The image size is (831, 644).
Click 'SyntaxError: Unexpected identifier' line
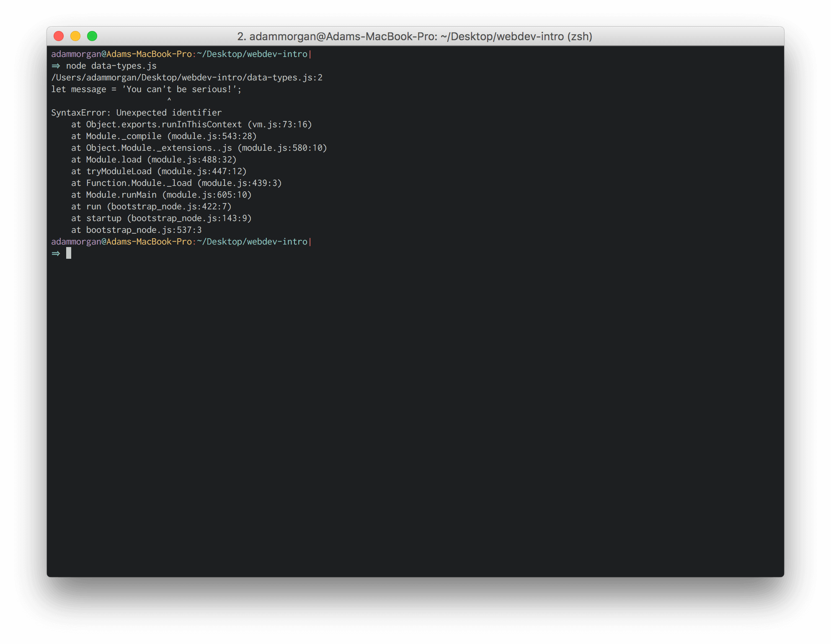click(x=137, y=113)
